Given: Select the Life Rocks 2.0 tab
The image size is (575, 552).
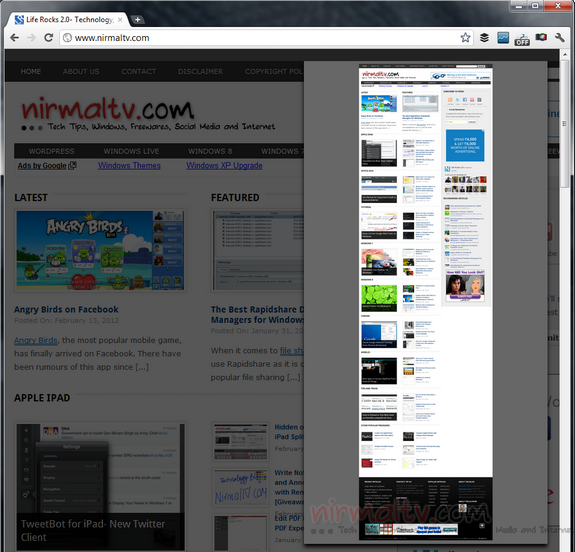Looking at the screenshot, I should (68, 19).
